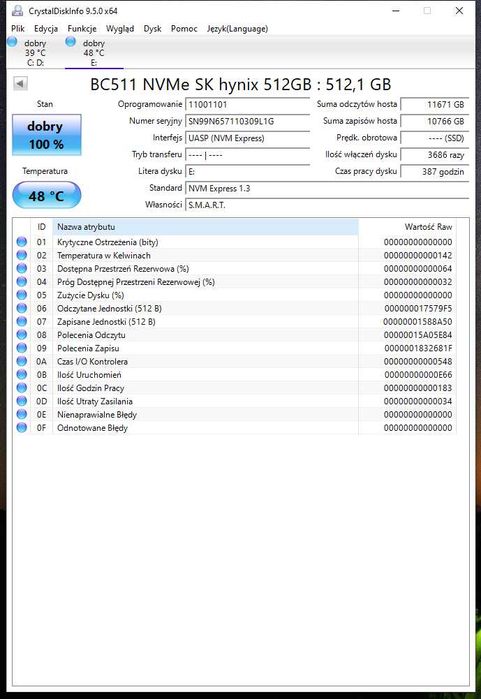481x699 pixels.
Task: Click the Prędk. obrotowa value field (SSD)
Action: pyautogui.click(x=435, y=138)
